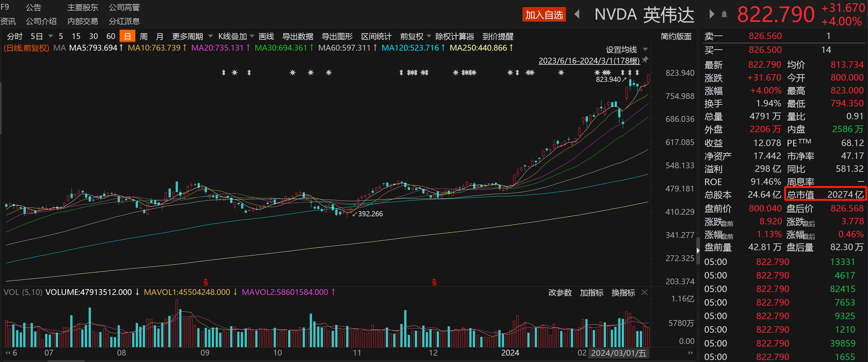This screenshot has height=362, width=868.
Task: Open 前复权 adjustment dropdown
Action: pyautogui.click(x=415, y=36)
